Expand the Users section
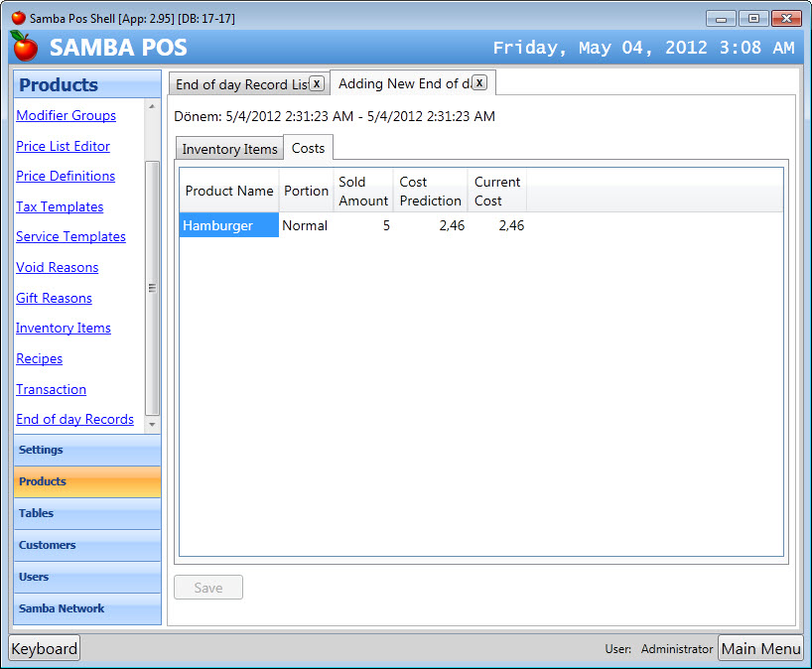The width and height of the screenshot is (812, 669). click(x=87, y=577)
